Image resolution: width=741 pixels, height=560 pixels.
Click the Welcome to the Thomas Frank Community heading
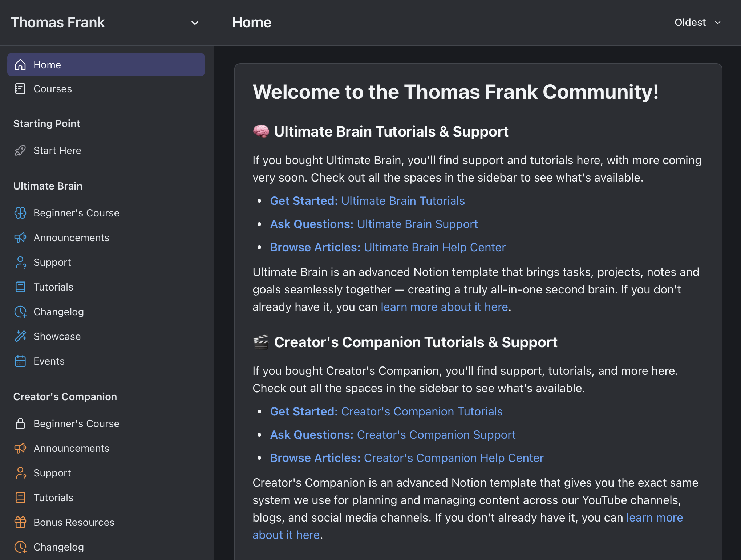pyautogui.click(x=455, y=92)
